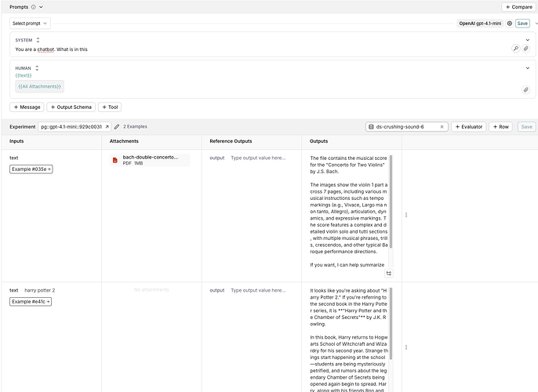
Task: Add an evaluator with + Evaluator
Action: point(468,126)
